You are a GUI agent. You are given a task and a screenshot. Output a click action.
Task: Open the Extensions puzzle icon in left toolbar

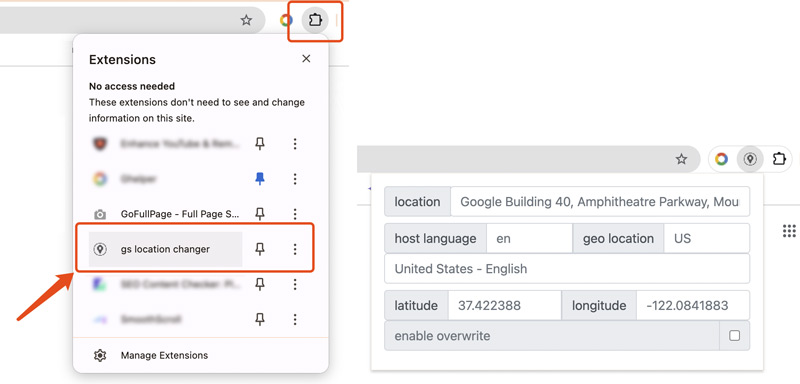click(x=315, y=20)
